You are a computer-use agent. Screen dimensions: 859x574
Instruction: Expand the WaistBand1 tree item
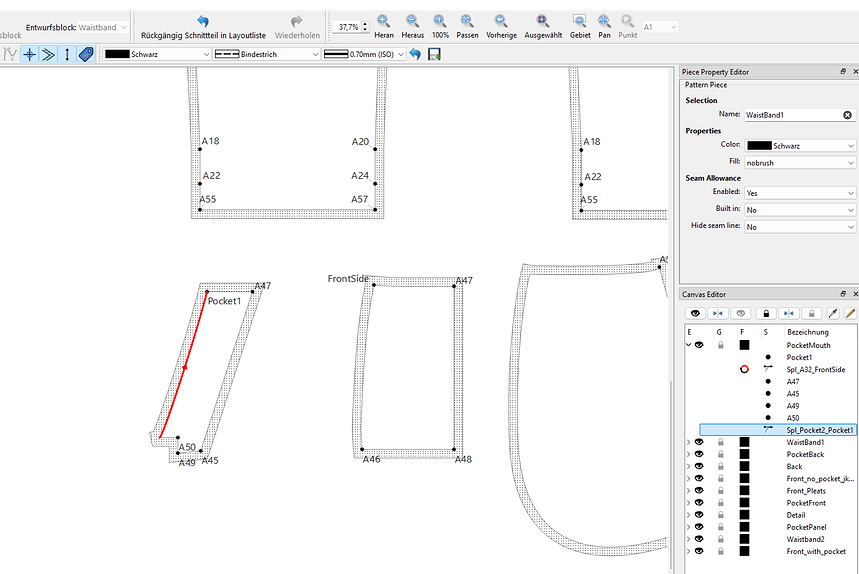pos(689,442)
